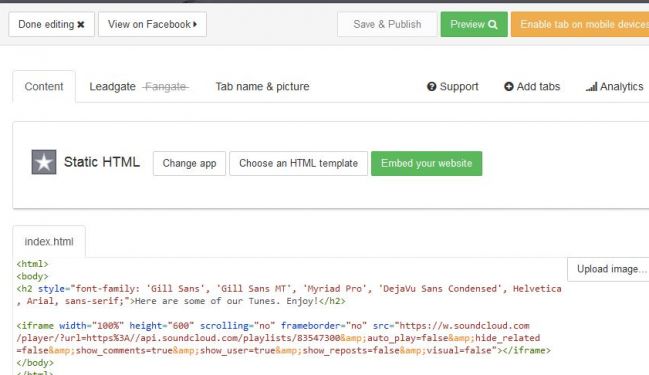649x375 pixels.
Task: Click the question mark Support icon
Action: (432, 87)
